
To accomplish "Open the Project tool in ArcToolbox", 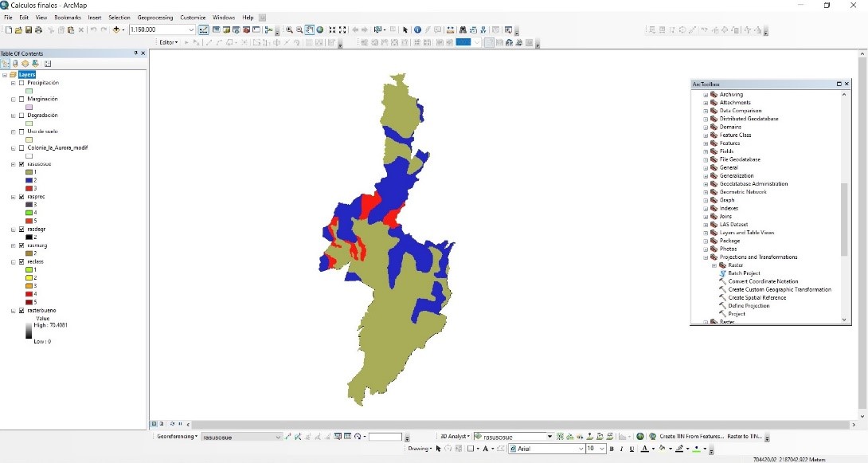I will 737,314.
